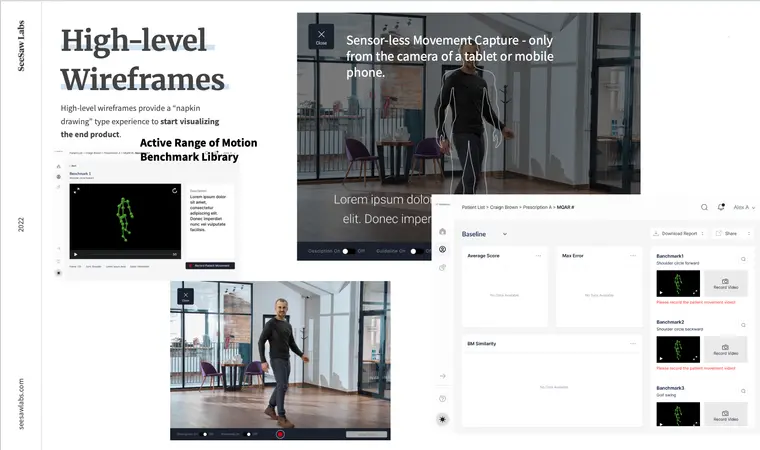Click the home icon in dashboard sidebar
The width and height of the screenshot is (760, 450).
pyautogui.click(x=443, y=231)
